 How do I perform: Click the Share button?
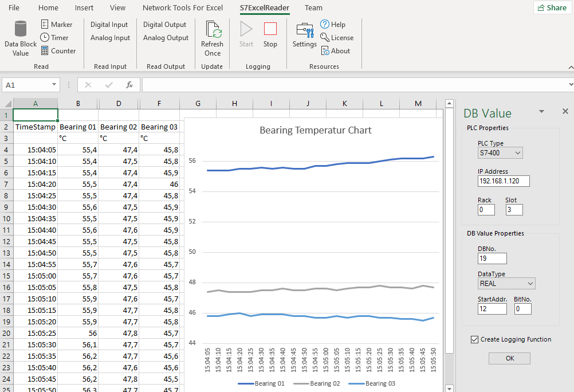552,7
